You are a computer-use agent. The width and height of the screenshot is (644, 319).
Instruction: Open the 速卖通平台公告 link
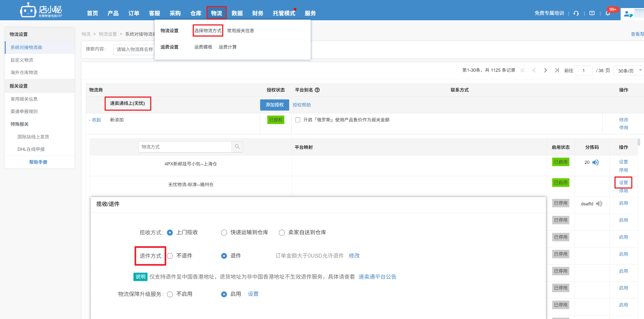[x=377, y=277]
